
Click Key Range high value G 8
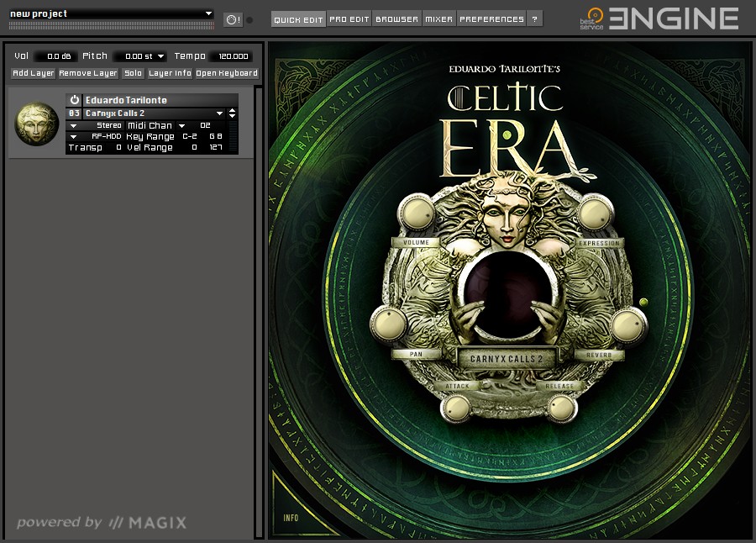point(216,137)
